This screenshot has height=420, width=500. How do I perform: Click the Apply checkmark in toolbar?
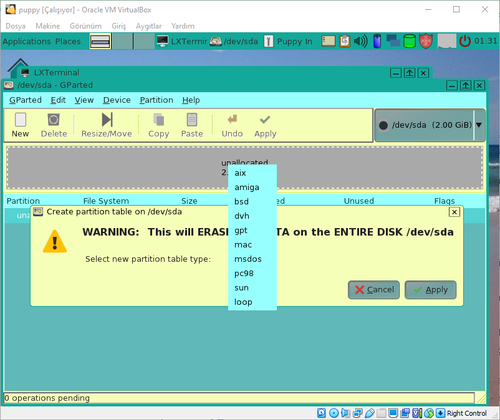[265, 119]
